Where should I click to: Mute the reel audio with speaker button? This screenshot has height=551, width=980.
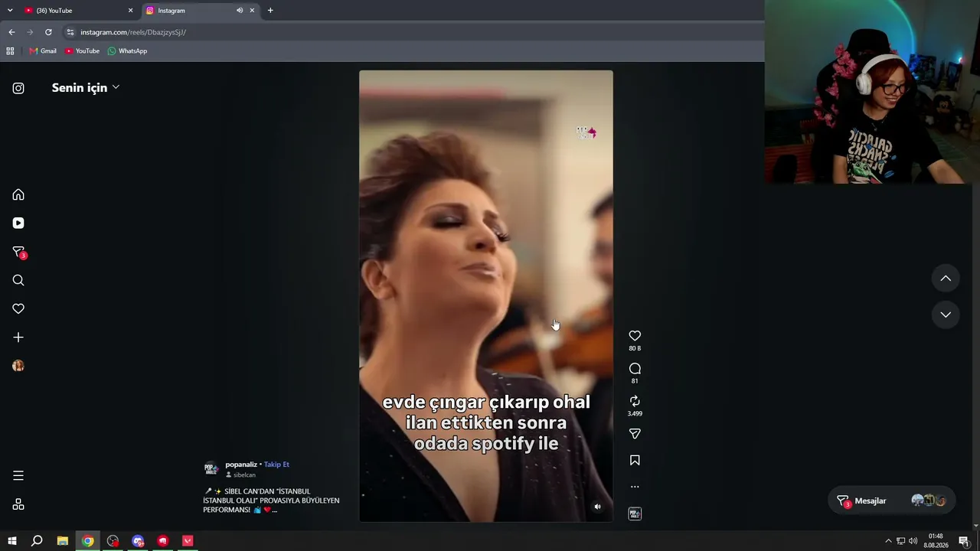597,507
